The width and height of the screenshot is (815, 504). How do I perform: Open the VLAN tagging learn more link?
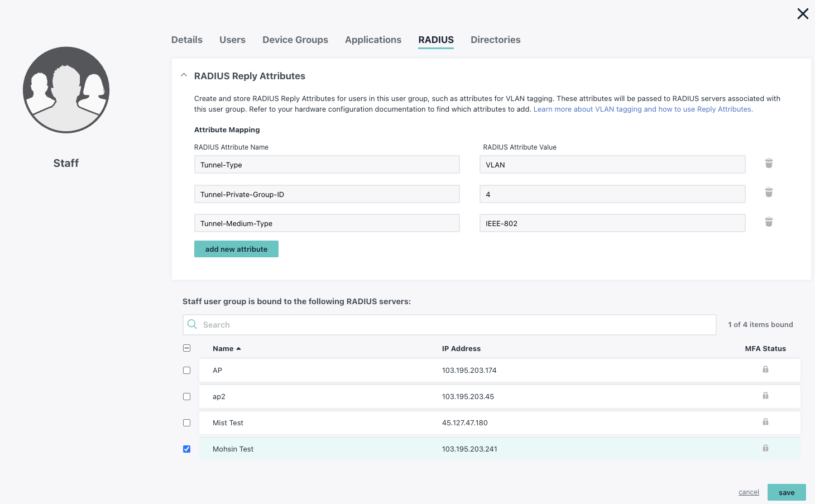click(x=643, y=109)
